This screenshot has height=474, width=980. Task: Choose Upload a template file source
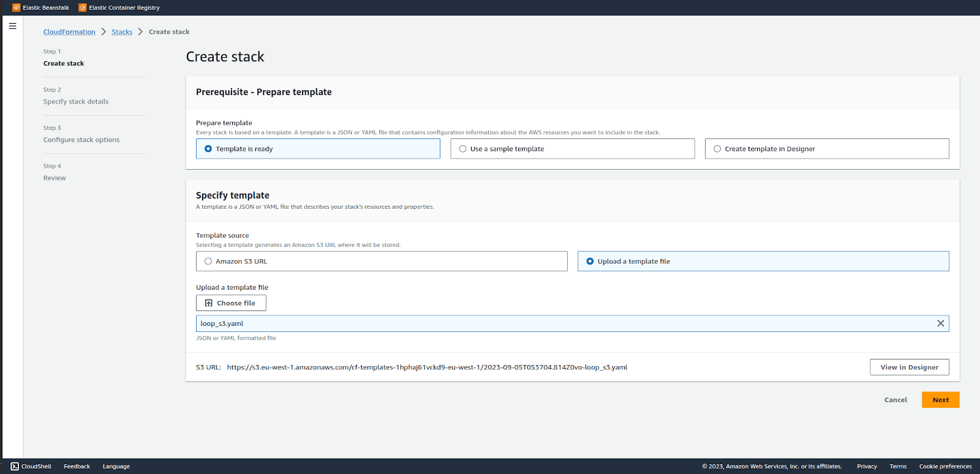[763, 261]
